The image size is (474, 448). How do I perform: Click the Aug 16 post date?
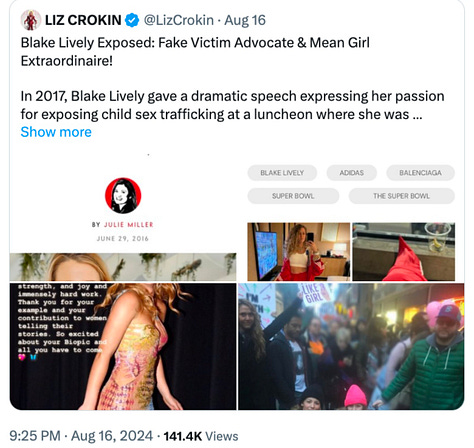click(245, 20)
